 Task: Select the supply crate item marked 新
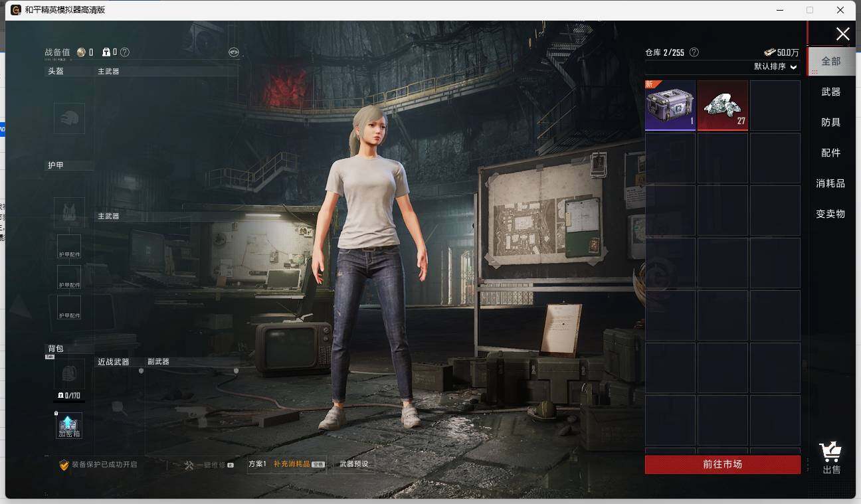click(x=670, y=106)
